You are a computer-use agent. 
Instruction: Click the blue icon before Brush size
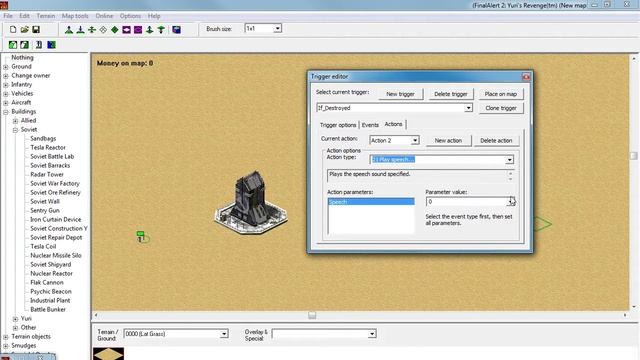[176, 29]
